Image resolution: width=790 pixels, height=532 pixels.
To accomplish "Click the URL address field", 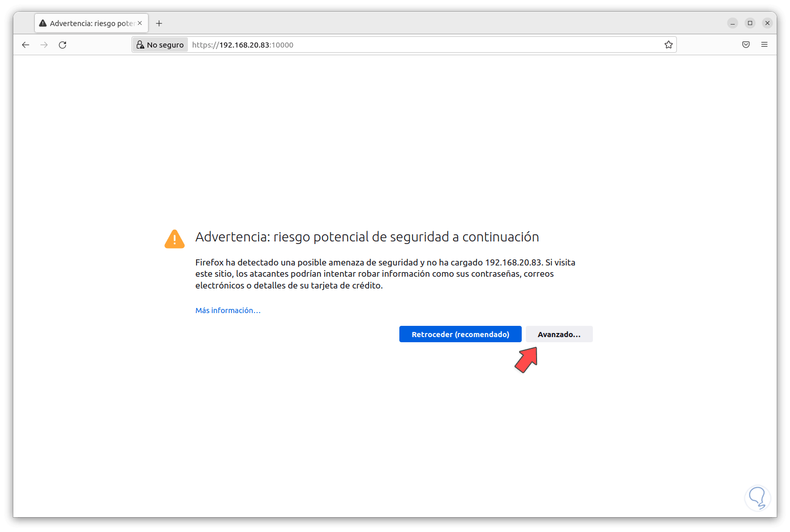I will pos(410,45).
